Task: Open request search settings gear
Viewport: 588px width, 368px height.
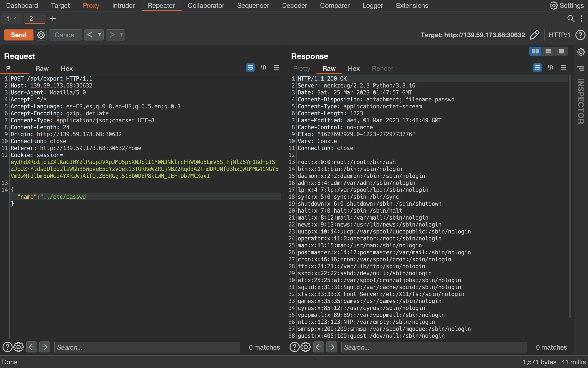Action: click(x=19, y=347)
